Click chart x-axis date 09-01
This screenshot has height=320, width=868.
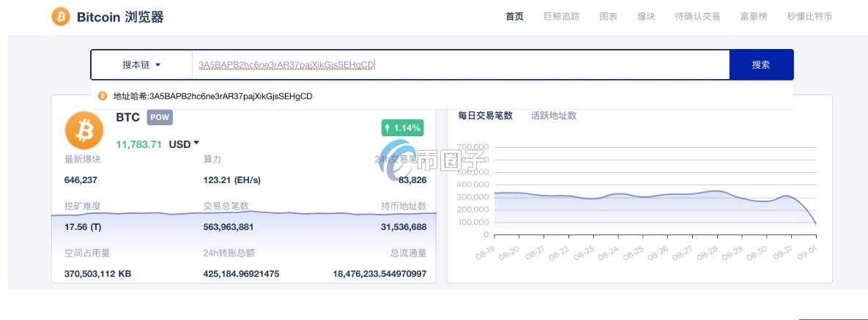pyautogui.click(x=807, y=252)
